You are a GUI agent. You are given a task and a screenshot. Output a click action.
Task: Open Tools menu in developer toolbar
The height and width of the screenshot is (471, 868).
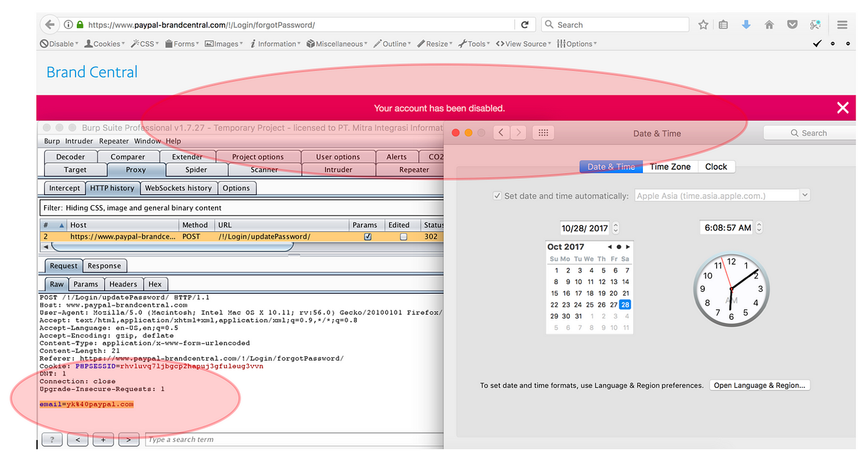click(474, 44)
